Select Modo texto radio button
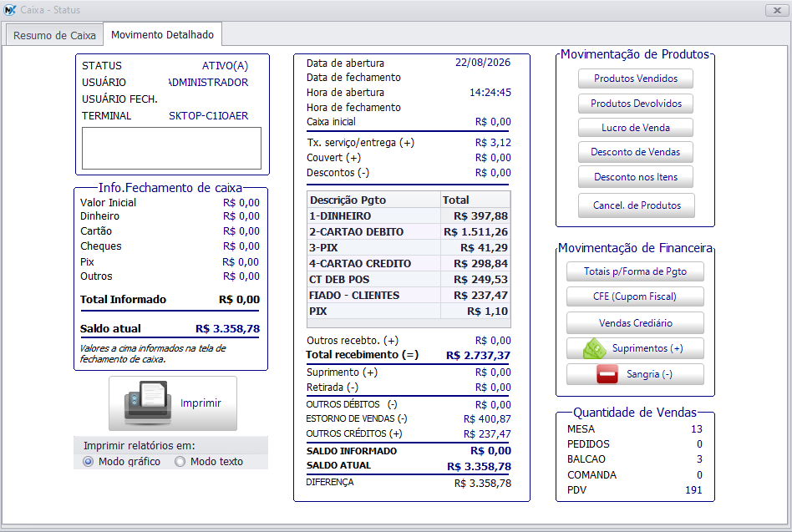Screen dimensions: 792x532 click(180, 461)
